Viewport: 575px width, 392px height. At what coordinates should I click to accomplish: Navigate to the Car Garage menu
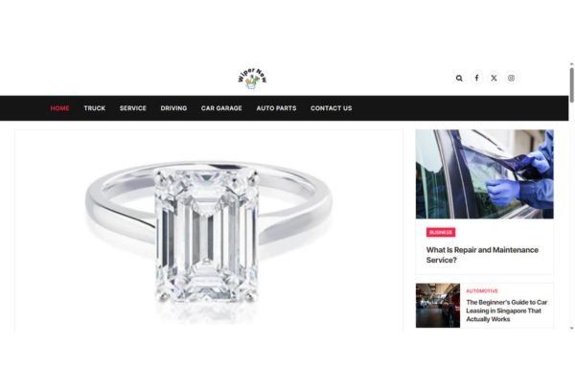coord(221,108)
